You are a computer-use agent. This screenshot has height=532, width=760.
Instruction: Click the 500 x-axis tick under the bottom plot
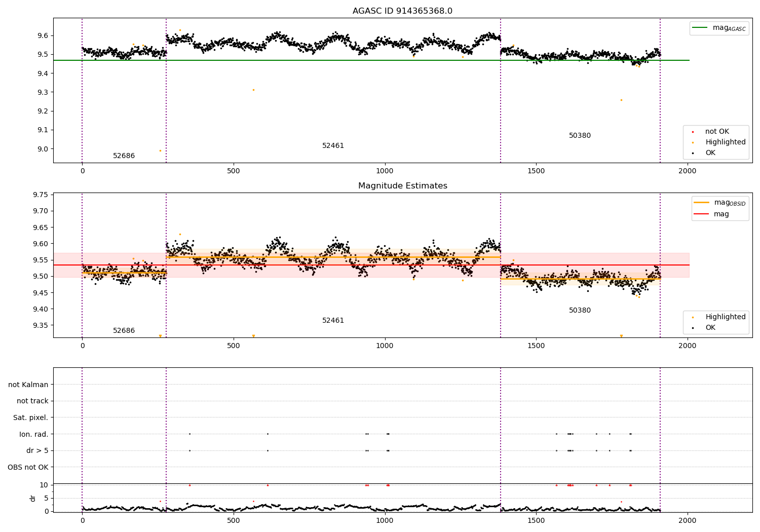click(x=234, y=521)
